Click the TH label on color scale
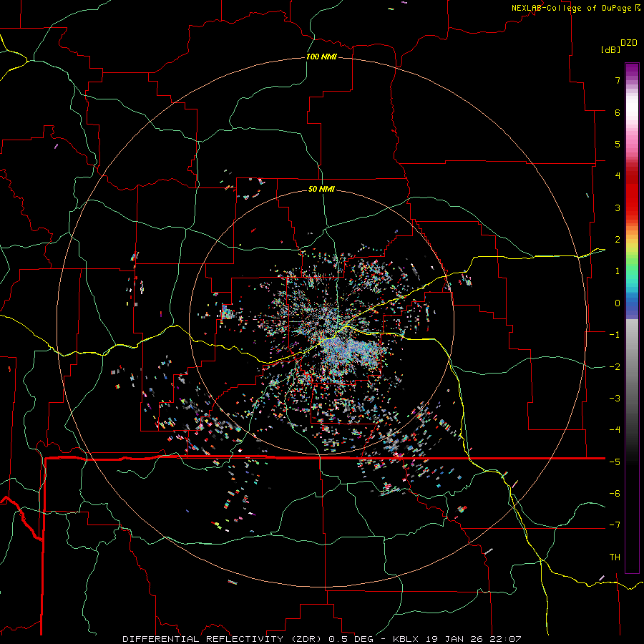This screenshot has width=644, height=644. click(615, 557)
